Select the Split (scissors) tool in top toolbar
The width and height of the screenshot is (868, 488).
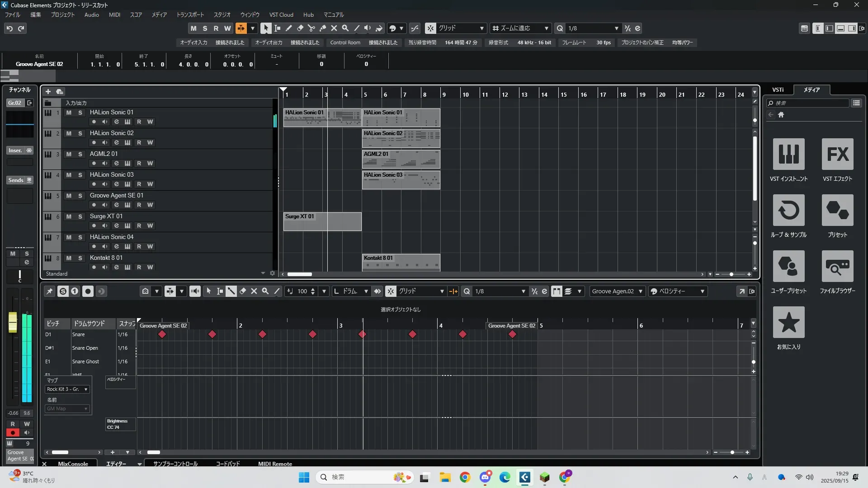tap(311, 28)
